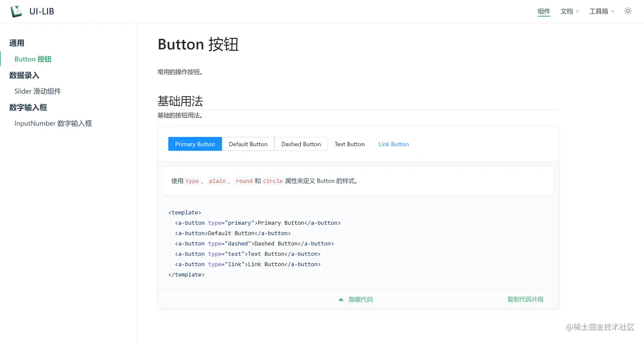Click the Primary Button example
Image resolution: width=644 pixels, height=341 pixels.
pos(195,144)
